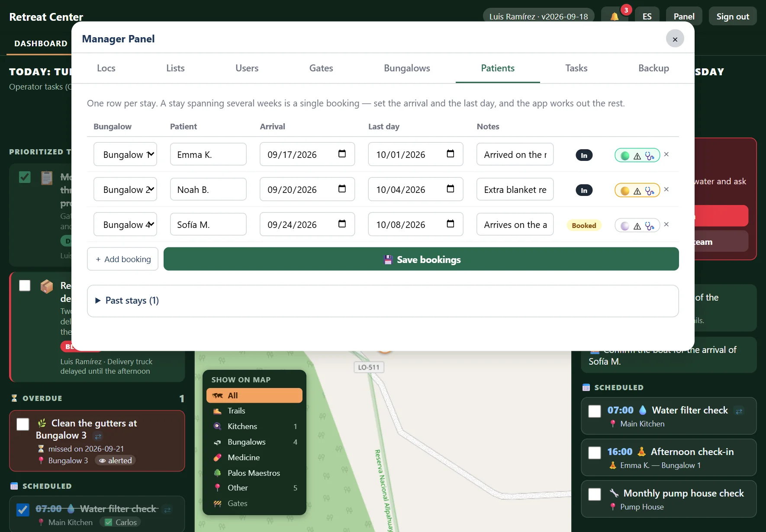Viewport: 766px width, 532px height.
Task: Remove the Emma K. booking row
Action: (666, 154)
